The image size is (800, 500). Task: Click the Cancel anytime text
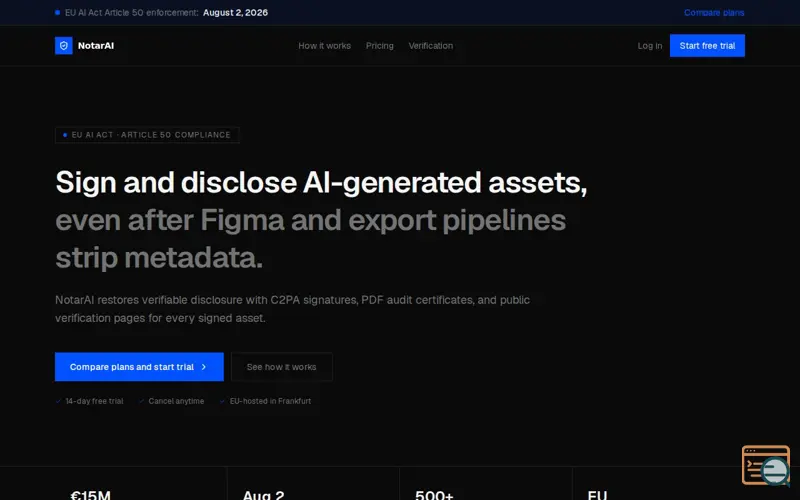tap(176, 401)
